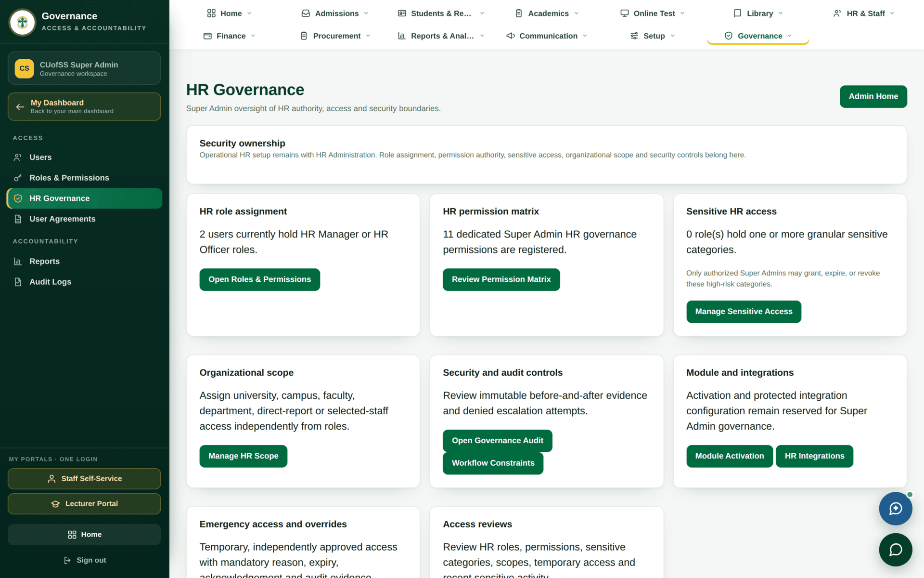This screenshot has height=578, width=924.
Task: Click Manage HR Scope button
Action: [x=243, y=456]
